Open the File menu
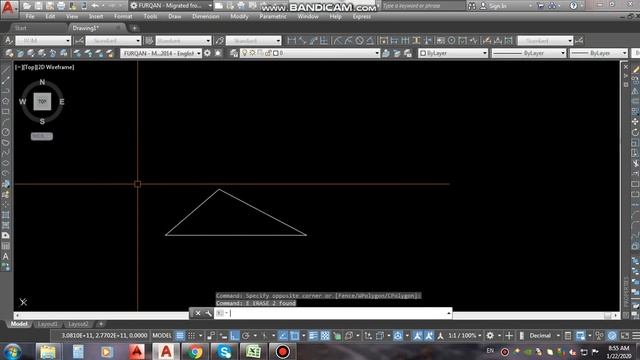 (30, 17)
